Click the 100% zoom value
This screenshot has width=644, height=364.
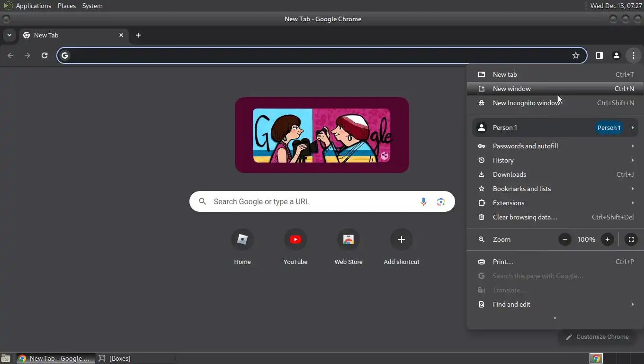pos(586,239)
